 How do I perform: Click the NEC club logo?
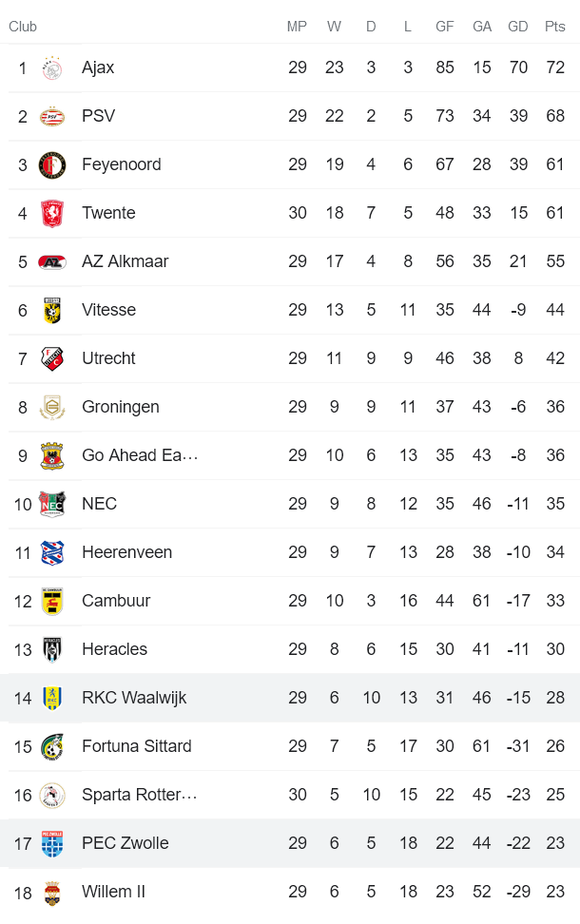coord(52,505)
